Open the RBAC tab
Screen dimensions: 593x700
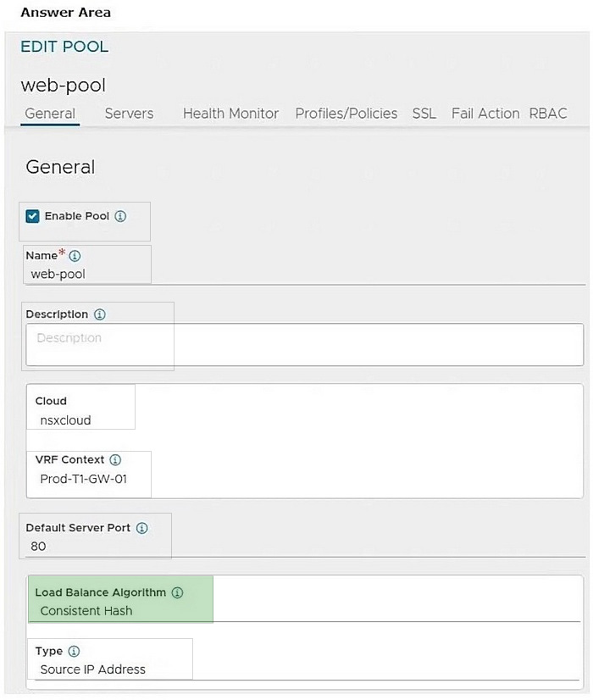[x=548, y=114]
